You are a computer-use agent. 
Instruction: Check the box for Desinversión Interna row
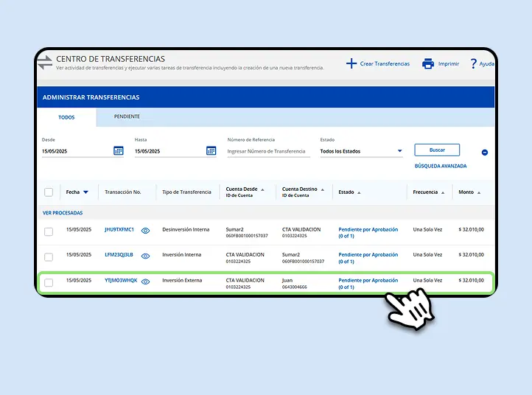(x=49, y=232)
